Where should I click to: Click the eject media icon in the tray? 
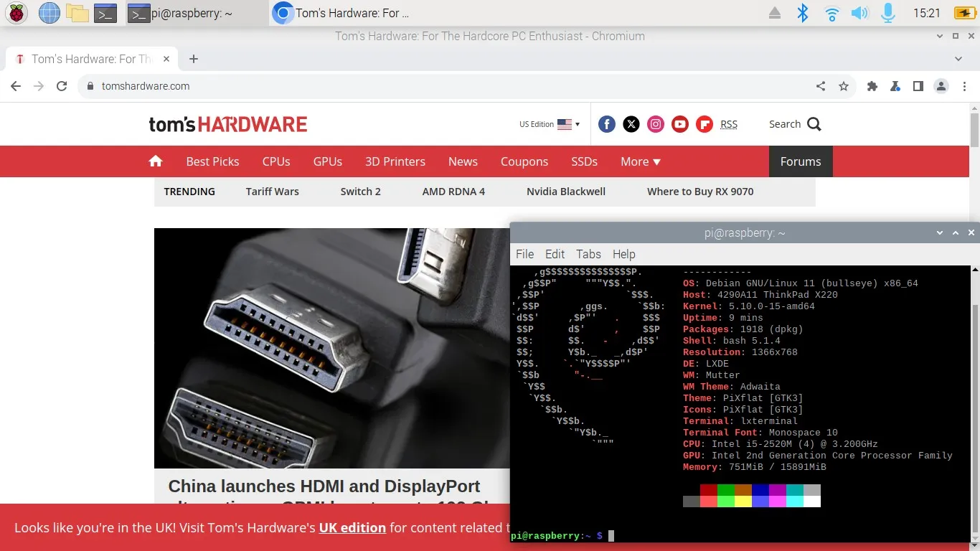point(775,13)
